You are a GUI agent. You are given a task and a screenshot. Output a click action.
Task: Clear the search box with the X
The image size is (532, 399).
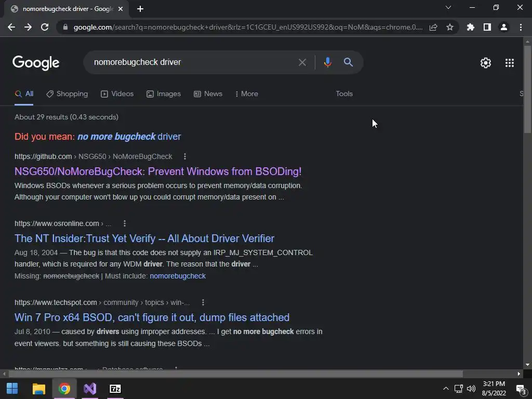[x=302, y=62]
